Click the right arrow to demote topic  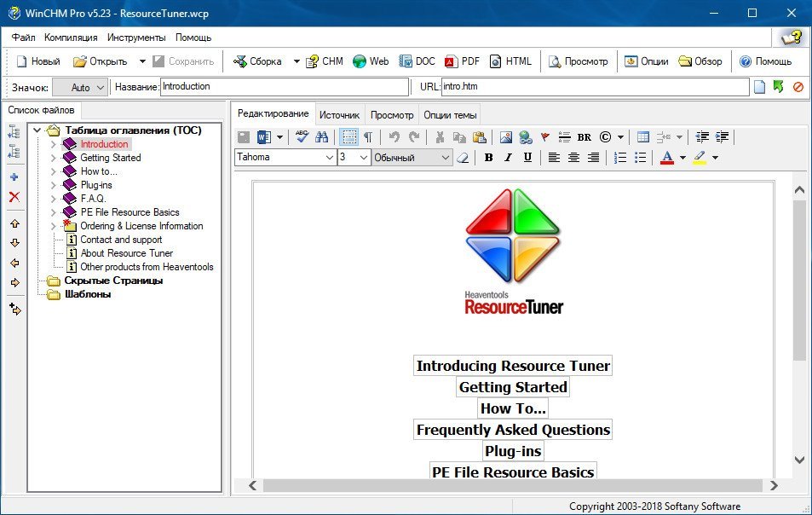pyautogui.click(x=14, y=283)
